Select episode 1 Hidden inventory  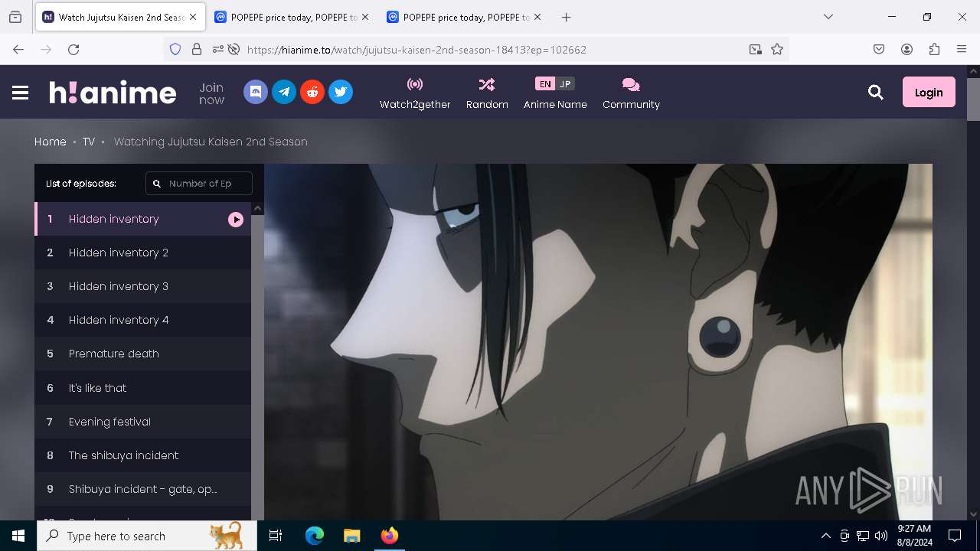tap(142, 219)
